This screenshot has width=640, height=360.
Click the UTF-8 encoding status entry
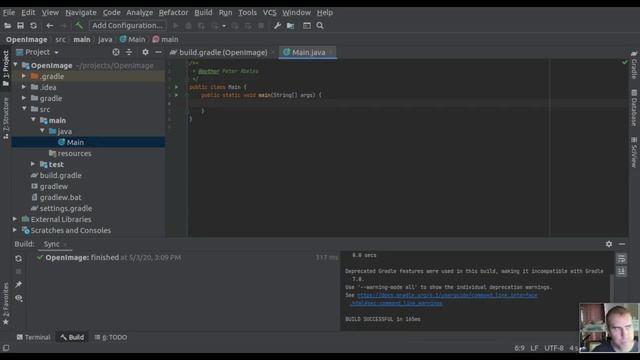[554, 348]
